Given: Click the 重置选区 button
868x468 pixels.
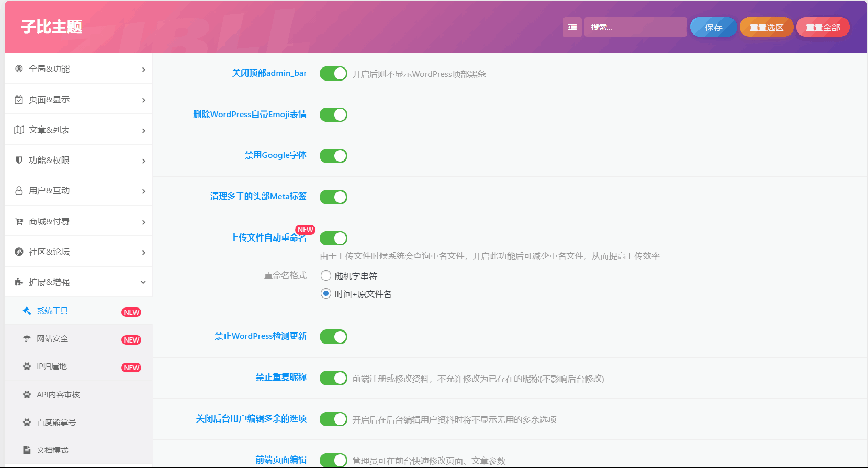Looking at the screenshot, I should pos(766,27).
